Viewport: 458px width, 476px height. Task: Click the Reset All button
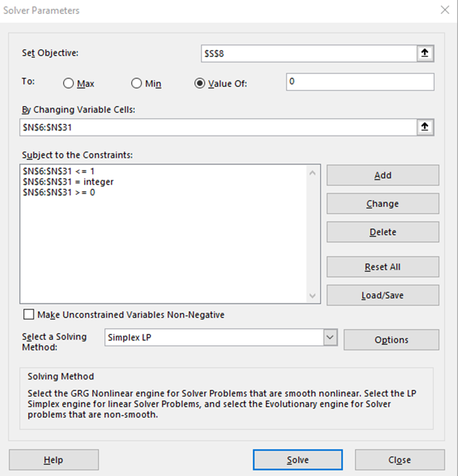coord(382,267)
